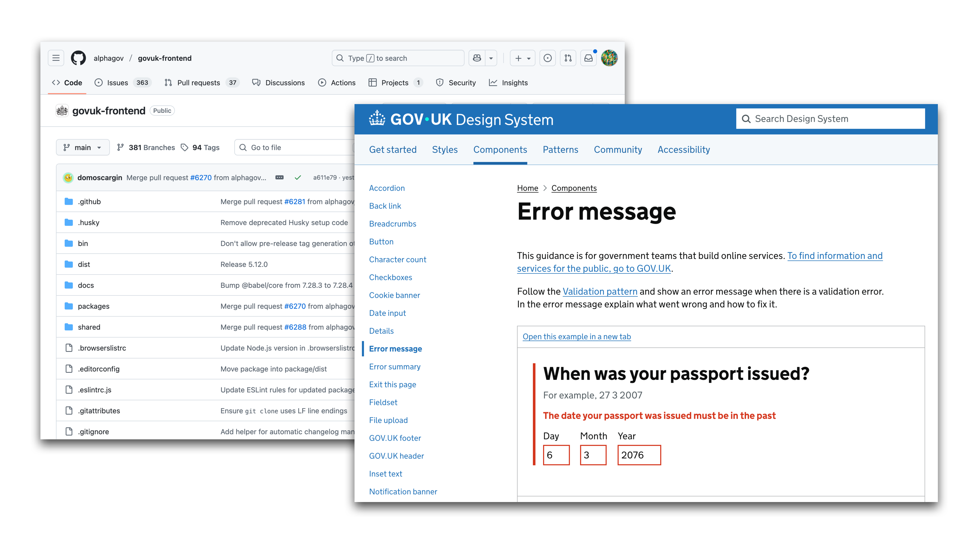Expand the create new plus dropdown

522,58
